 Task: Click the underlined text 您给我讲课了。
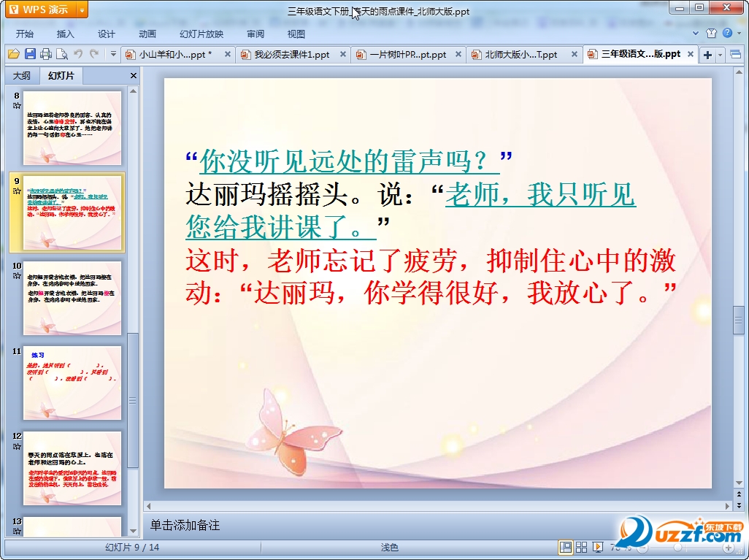tap(280, 226)
